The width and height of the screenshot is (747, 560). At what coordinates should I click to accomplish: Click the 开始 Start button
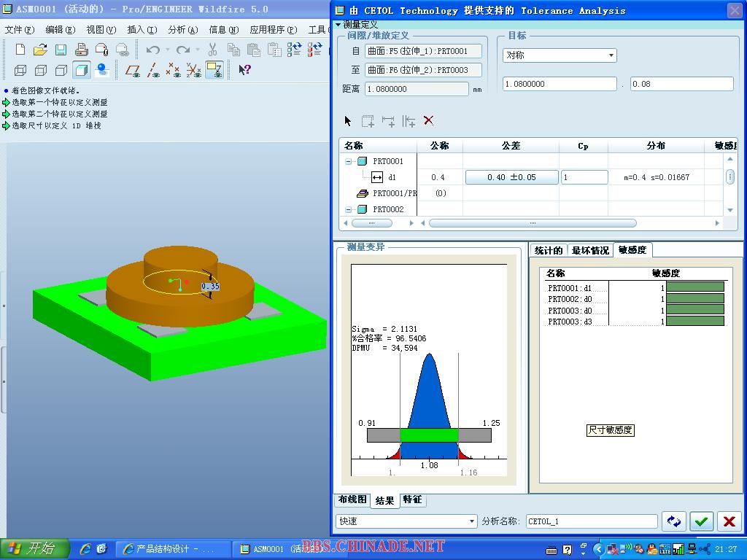point(35,549)
